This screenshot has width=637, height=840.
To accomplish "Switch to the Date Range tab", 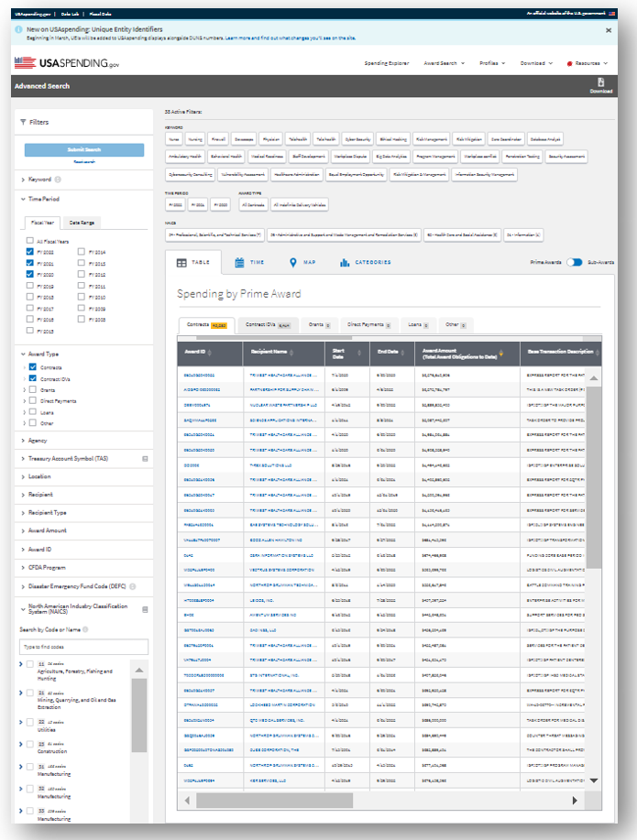I will click(82, 223).
